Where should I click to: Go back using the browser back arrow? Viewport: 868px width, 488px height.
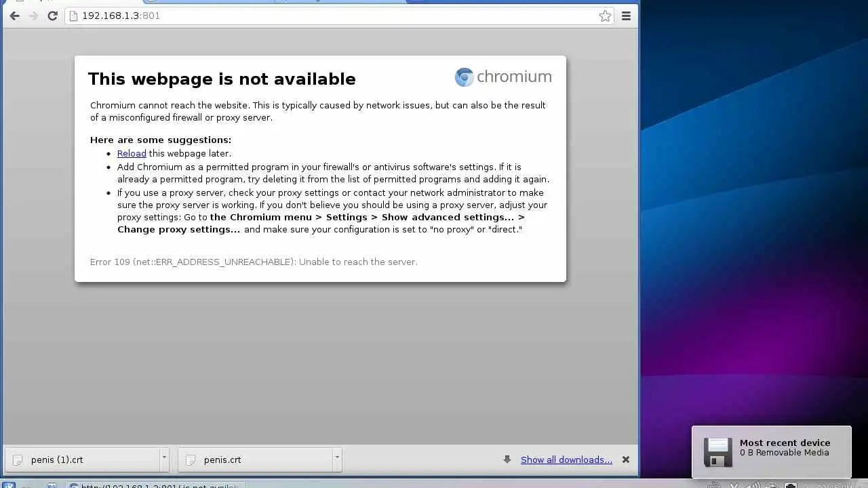14,16
